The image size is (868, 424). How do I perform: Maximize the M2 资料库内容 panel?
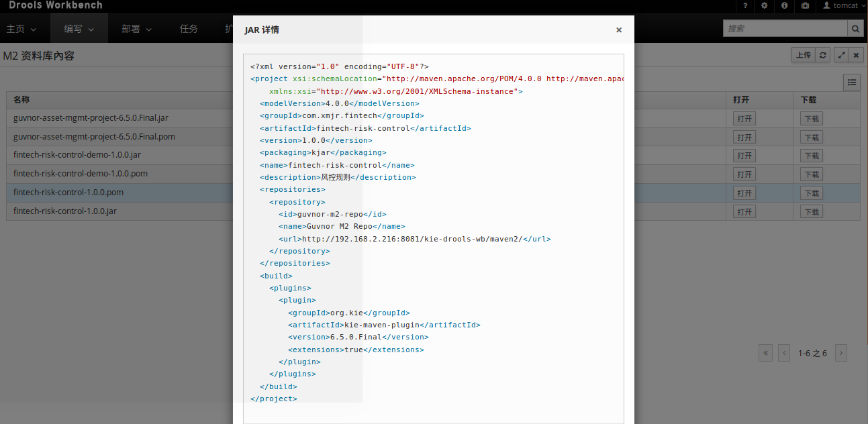pos(841,55)
